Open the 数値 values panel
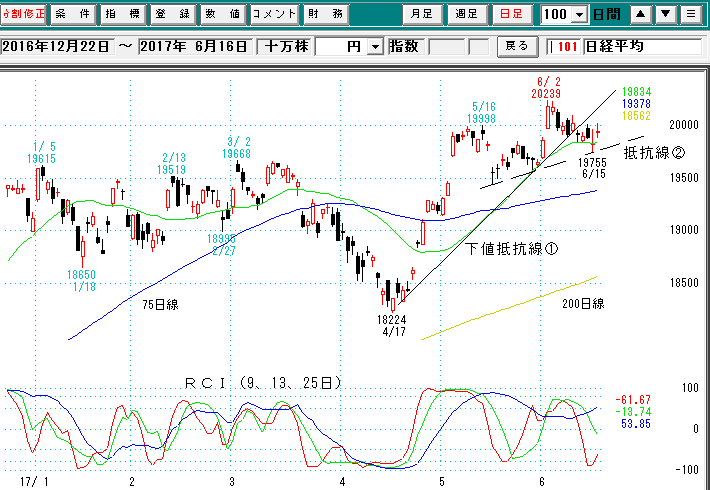 point(222,15)
